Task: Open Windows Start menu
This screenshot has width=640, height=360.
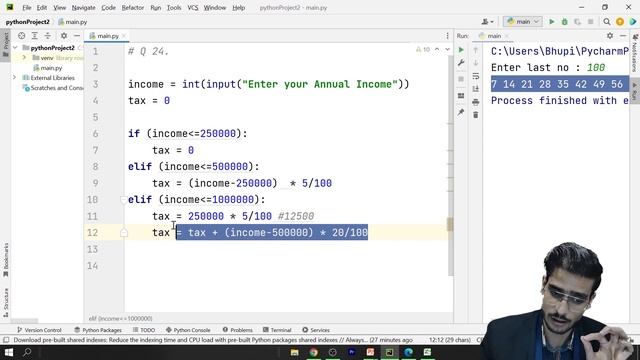Action: 9,352
